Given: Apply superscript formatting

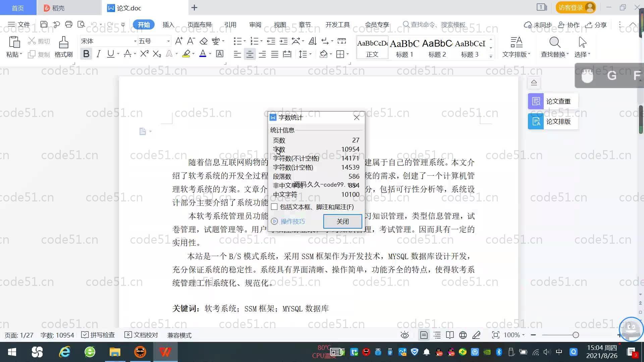Looking at the screenshot, I should tap(144, 54).
